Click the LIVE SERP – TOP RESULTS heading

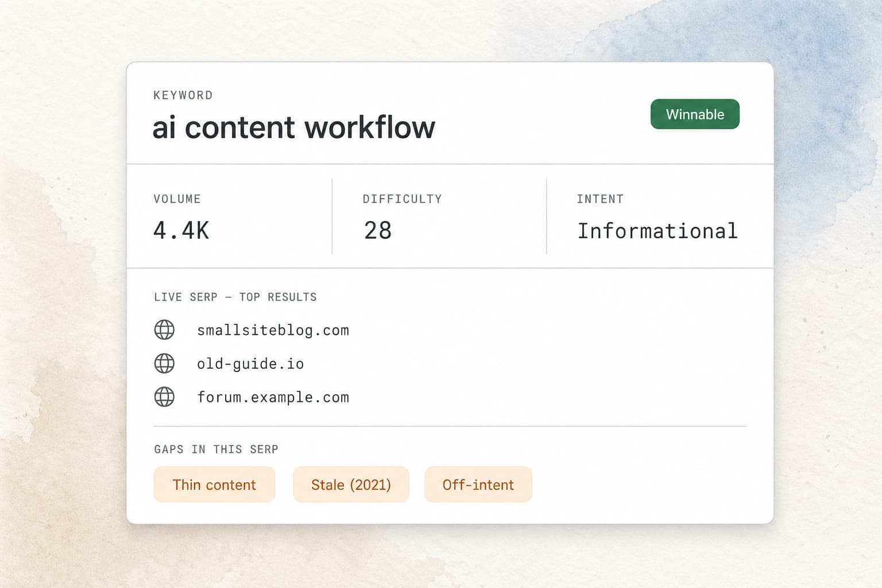(x=235, y=297)
